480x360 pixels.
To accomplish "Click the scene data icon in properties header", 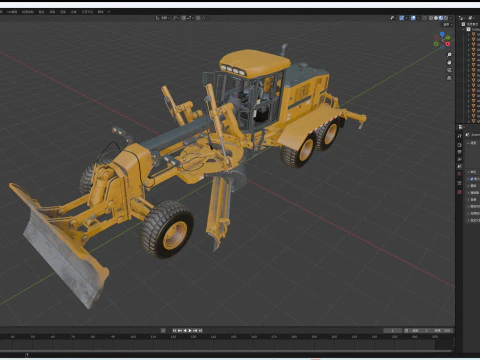I will point(467,135).
